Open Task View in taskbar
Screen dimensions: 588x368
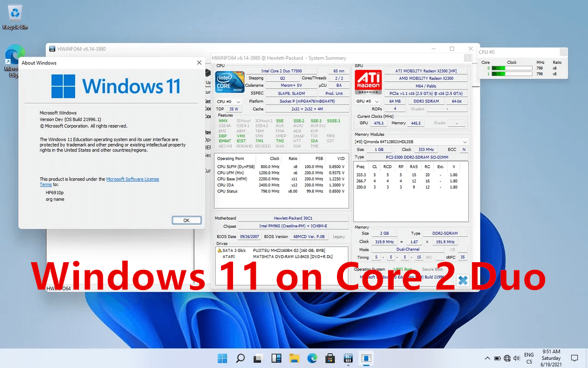258,358
